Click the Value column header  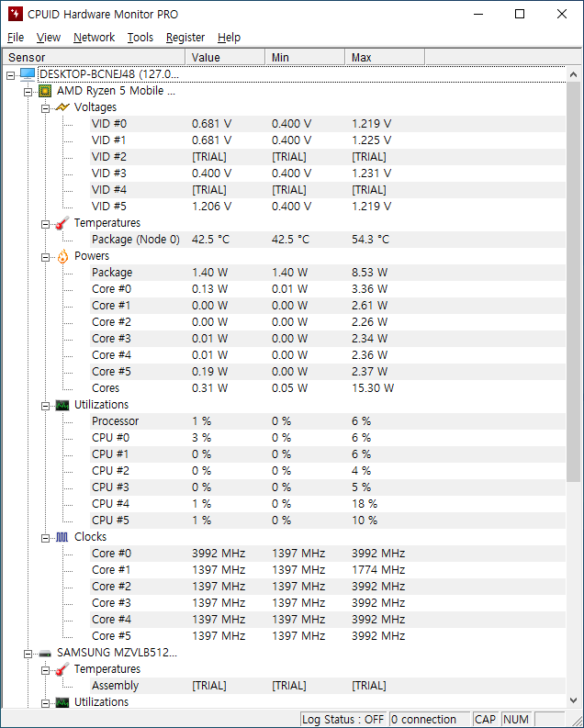[x=225, y=57]
